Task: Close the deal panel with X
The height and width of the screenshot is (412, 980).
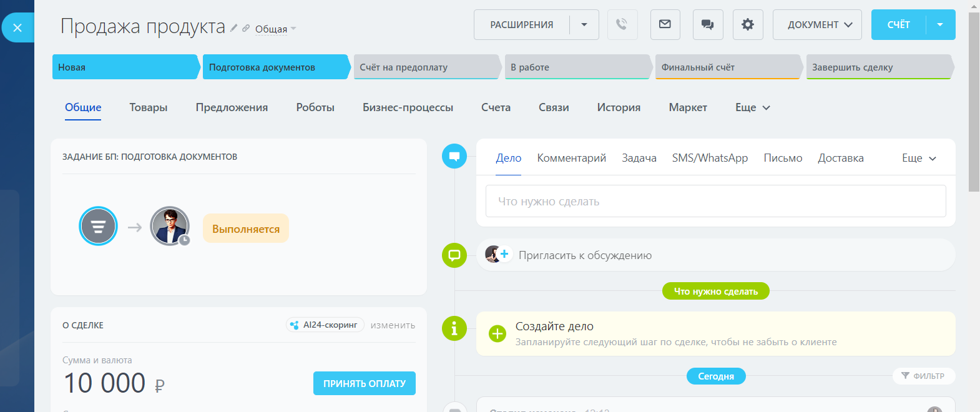Action: (17, 27)
